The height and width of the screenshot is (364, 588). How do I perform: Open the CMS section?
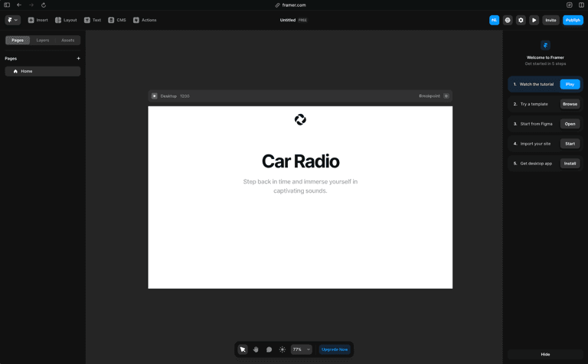(x=117, y=20)
